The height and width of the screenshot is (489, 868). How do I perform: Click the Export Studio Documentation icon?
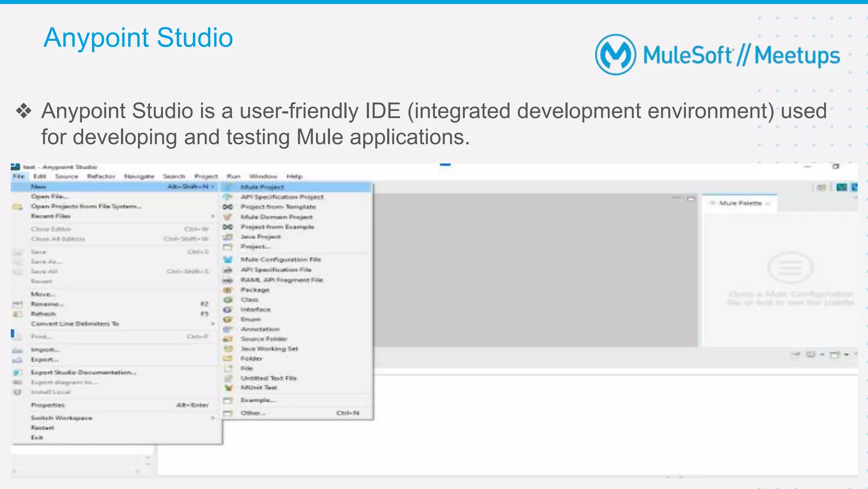pyautogui.click(x=17, y=372)
